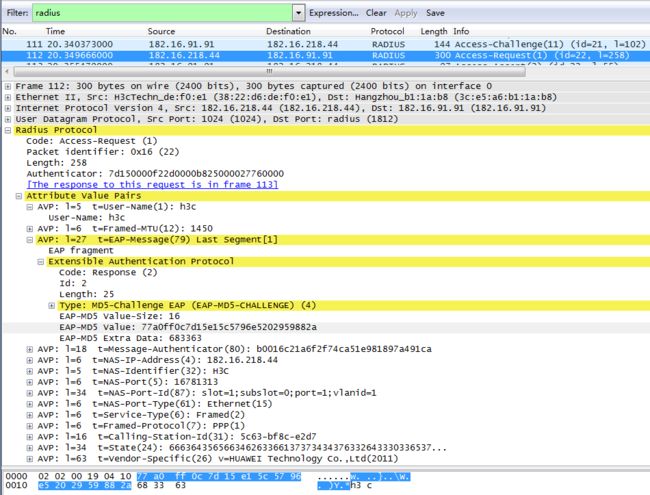Select the Packet identifier: 0x16 line
650x495 pixels.
(x=103, y=152)
